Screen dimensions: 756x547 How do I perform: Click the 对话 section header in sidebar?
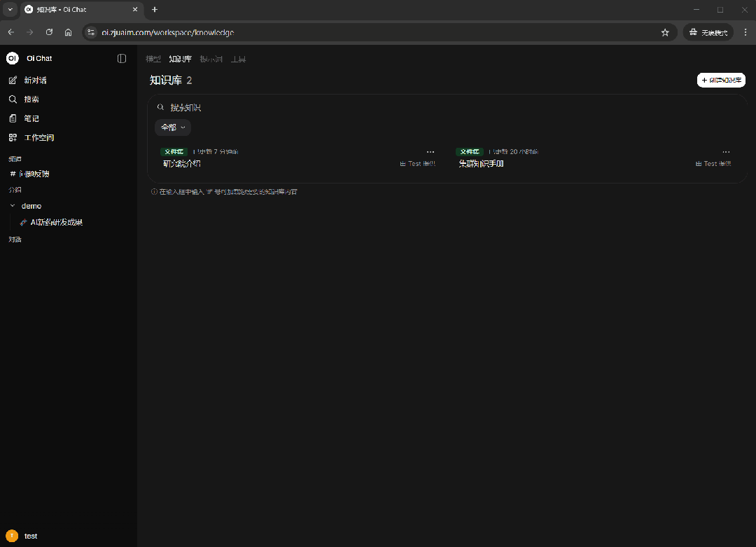coord(15,240)
